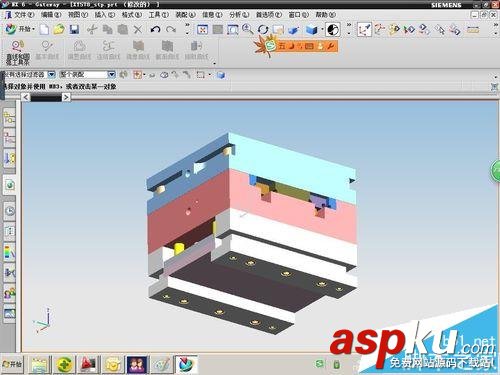Open the 视图 (View) menu

point(78,15)
